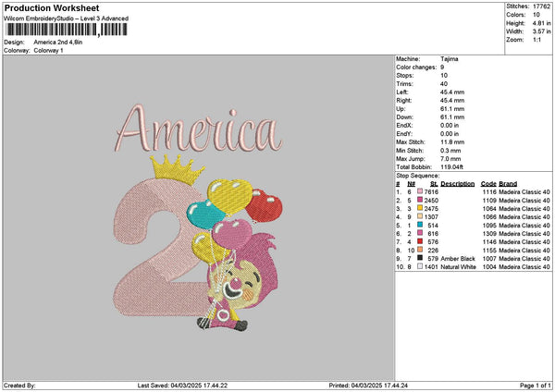Click the 'Page 1 of 1' indicator

click(x=536, y=386)
